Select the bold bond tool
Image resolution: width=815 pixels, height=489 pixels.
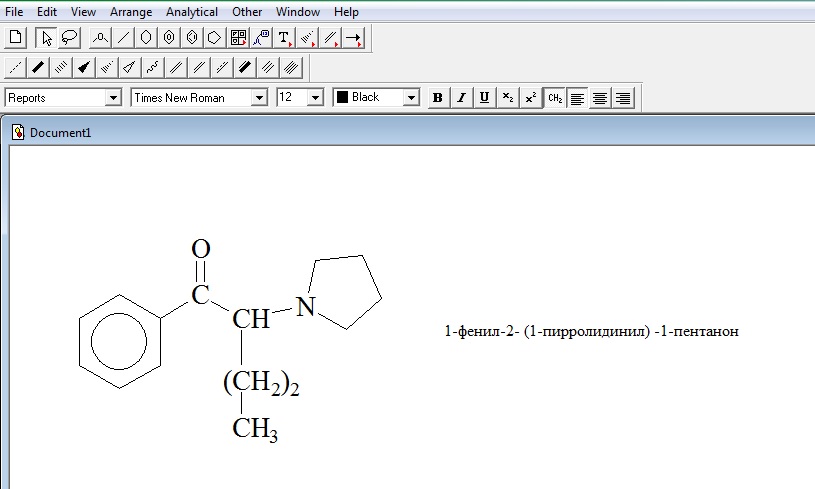click(38, 68)
